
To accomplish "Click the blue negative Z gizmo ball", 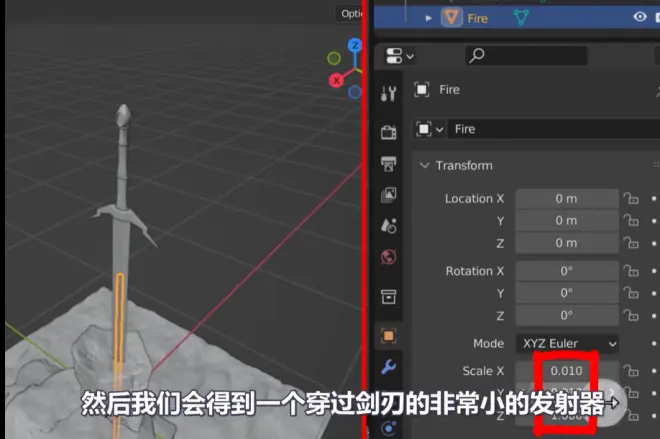I will pos(355,92).
